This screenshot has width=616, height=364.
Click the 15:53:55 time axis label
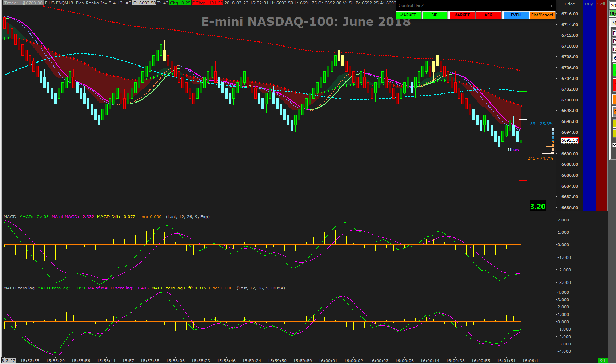[30, 361]
